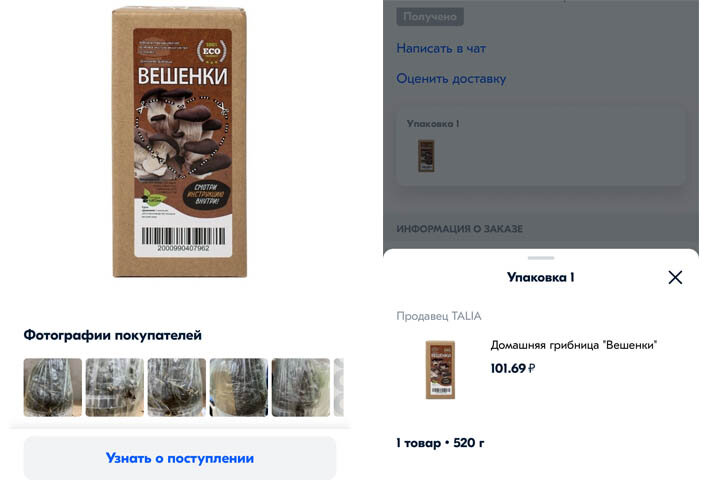Click the product thumbnail beside the 101.69 ₽ price
The width and height of the screenshot is (720, 480).
(440, 369)
